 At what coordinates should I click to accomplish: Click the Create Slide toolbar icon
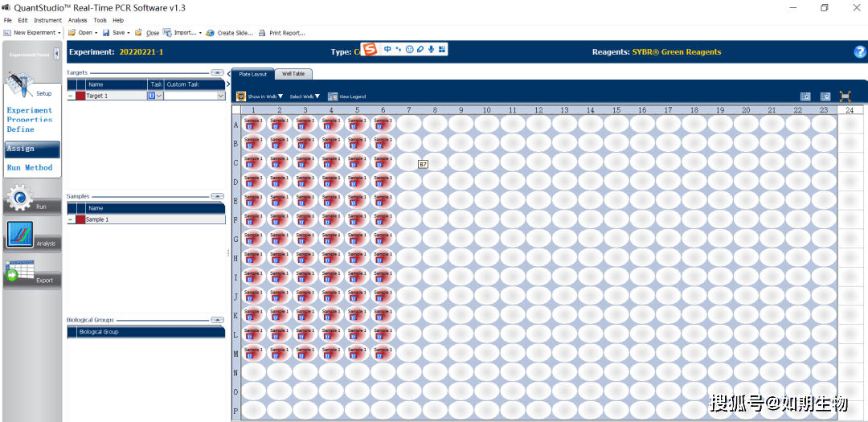click(x=211, y=33)
